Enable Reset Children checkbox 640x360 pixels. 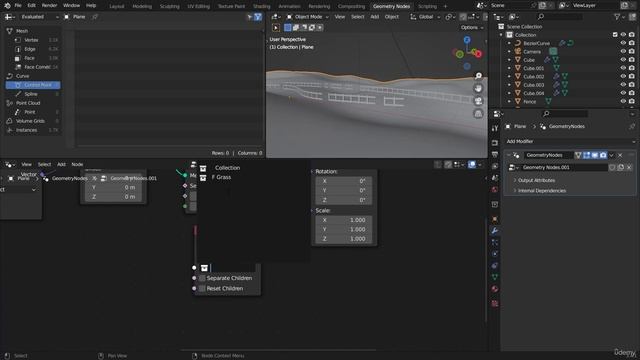point(202,289)
